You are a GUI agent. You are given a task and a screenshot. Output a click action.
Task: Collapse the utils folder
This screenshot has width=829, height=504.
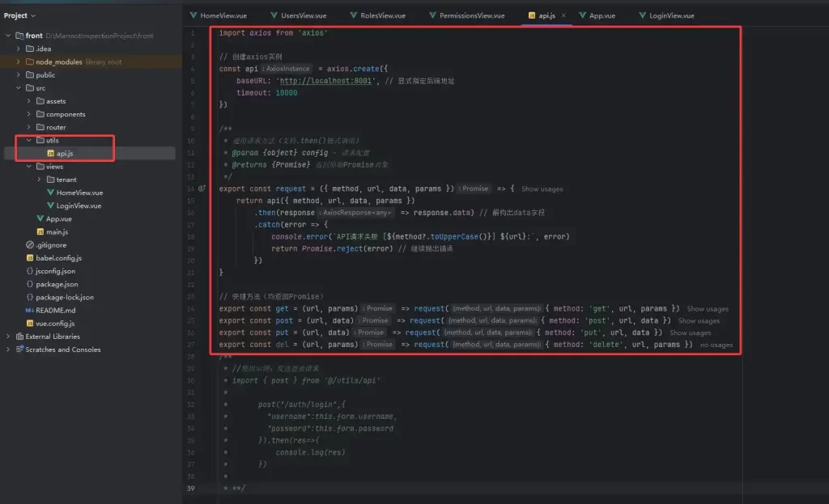coord(29,140)
